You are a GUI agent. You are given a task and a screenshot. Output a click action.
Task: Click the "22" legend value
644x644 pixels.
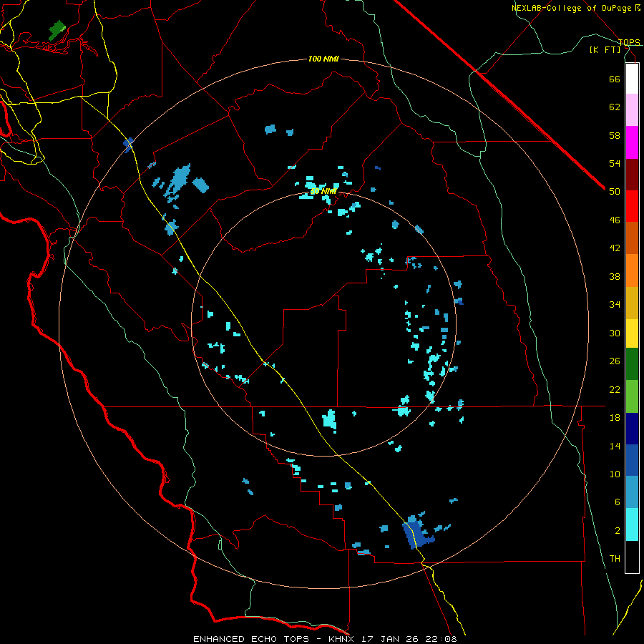point(615,389)
